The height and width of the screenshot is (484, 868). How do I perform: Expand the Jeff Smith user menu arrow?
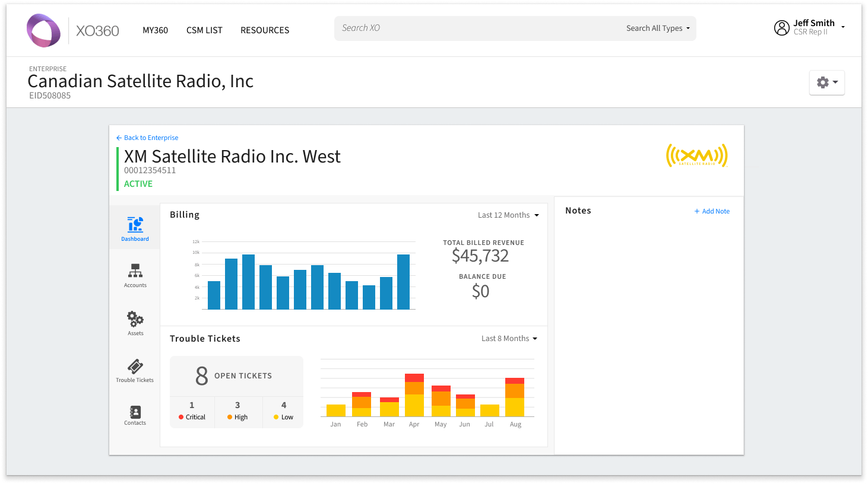coord(843,27)
